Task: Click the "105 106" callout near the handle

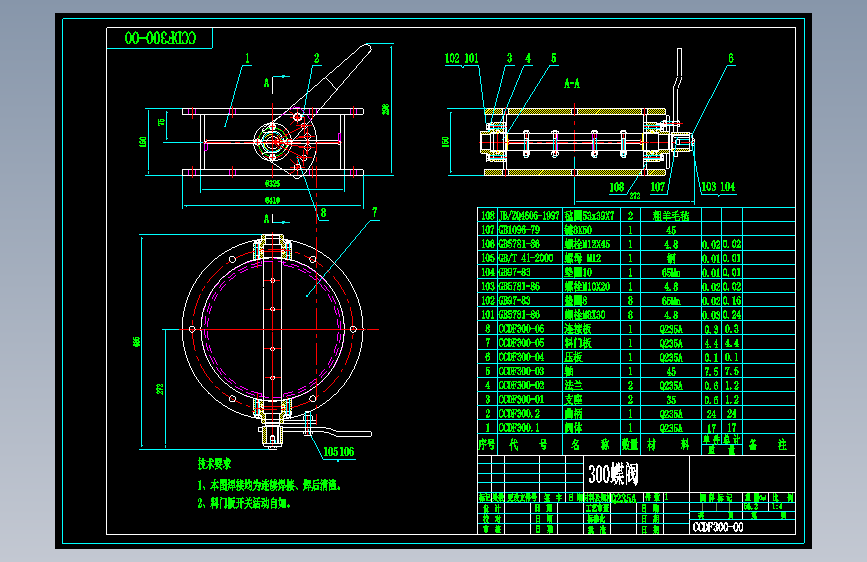Action: (x=338, y=452)
